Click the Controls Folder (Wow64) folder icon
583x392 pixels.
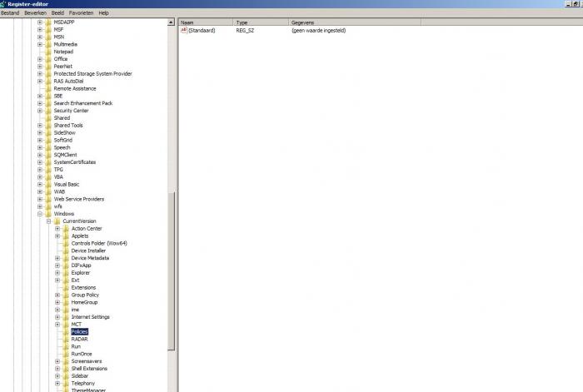click(66, 243)
